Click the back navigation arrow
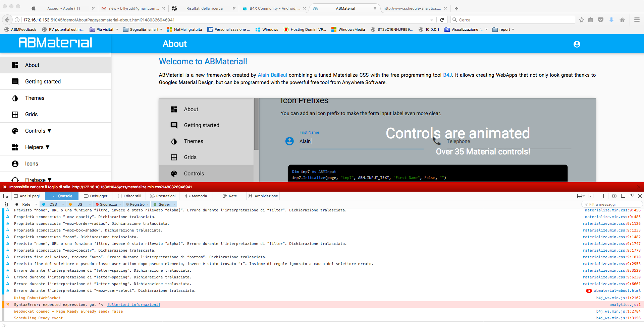This screenshot has height=329, width=644. pos(7,20)
